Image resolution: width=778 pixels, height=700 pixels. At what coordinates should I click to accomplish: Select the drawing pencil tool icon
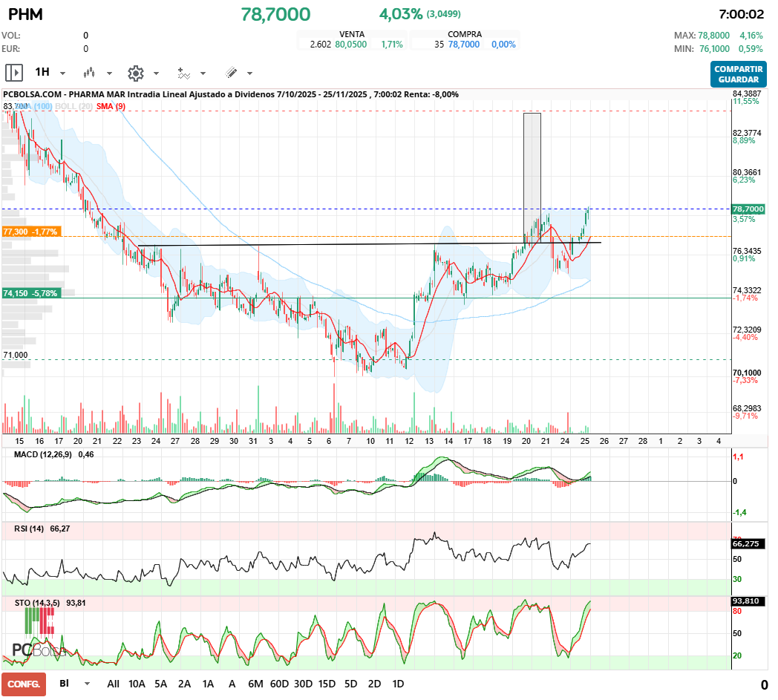(231, 73)
